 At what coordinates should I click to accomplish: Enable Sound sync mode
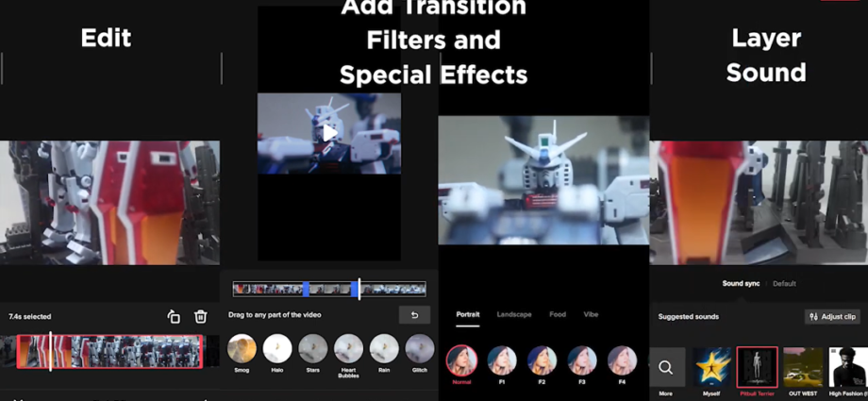point(741,283)
